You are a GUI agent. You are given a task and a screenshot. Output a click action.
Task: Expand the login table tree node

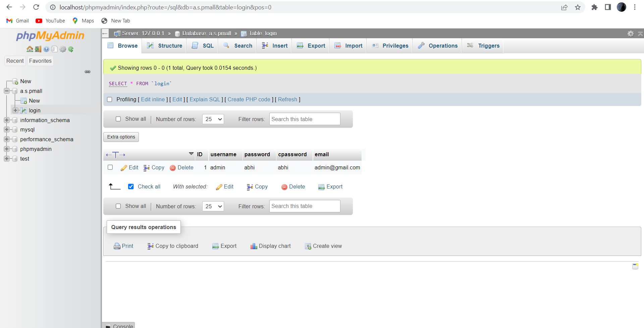click(x=15, y=110)
